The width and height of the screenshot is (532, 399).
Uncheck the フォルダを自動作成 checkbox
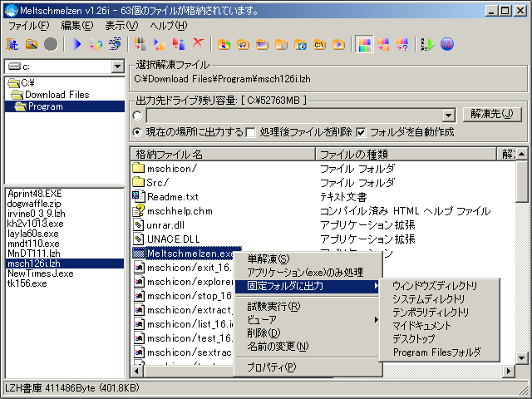361,132
